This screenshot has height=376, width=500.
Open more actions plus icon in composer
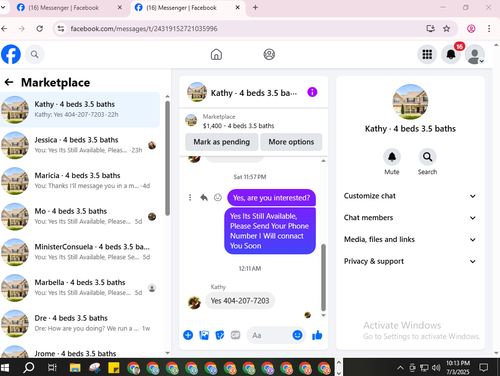tap(188, 335)
